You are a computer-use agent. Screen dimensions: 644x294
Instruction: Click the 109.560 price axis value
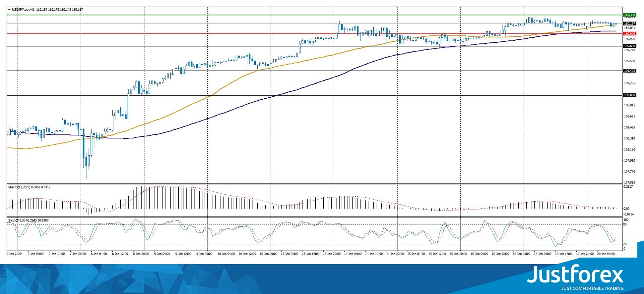629,61
